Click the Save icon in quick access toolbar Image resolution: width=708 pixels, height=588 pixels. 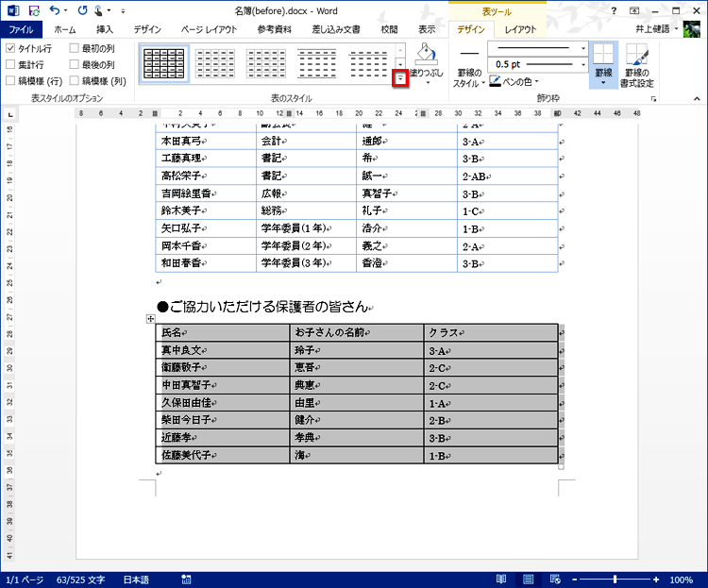click(x=34, y=10)
